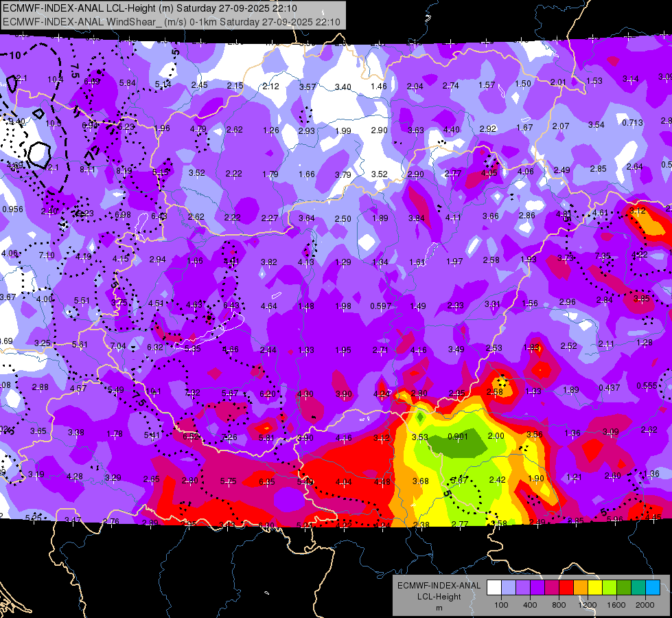Click the wind shear value 5.84
This screenshot has width=672, height=618.
[127, 83]
